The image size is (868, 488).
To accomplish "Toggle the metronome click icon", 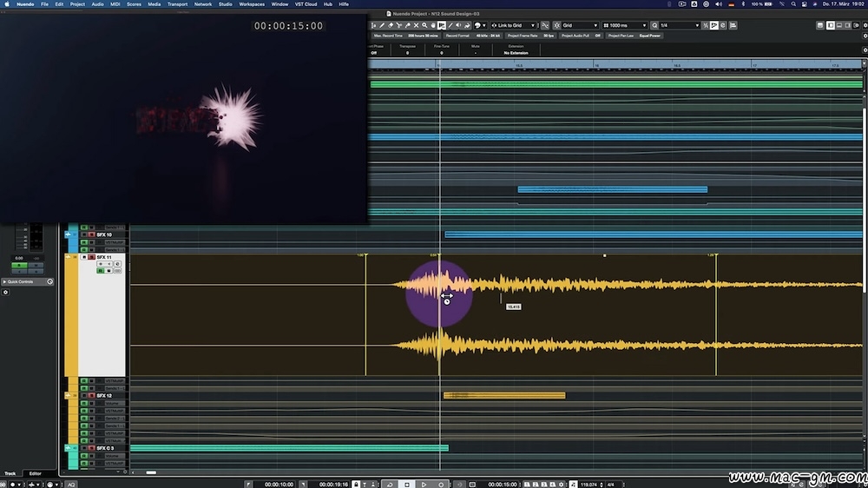I will click(x=572, y=485).
